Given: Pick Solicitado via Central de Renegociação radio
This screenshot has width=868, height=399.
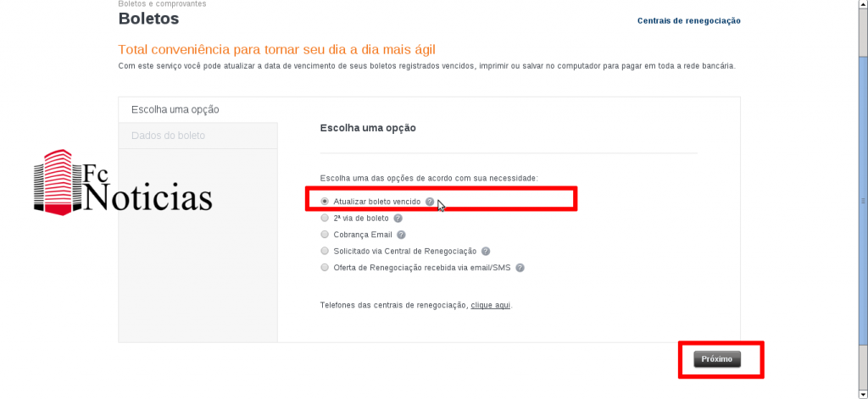Looking at the screenshot, I should [x=325, y=252].
